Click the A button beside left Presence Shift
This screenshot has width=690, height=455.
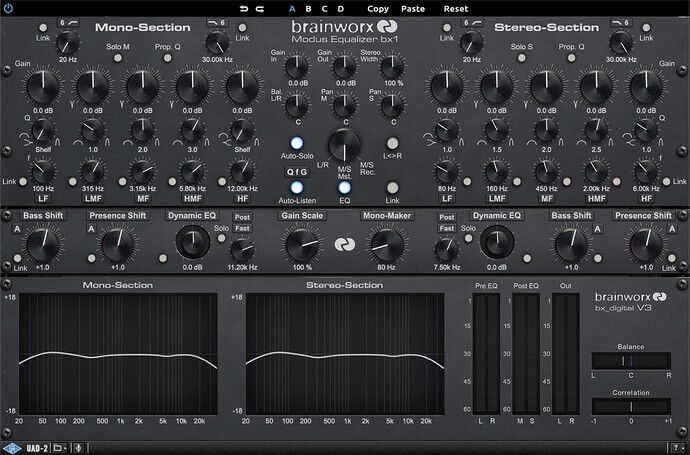(91, 229)
